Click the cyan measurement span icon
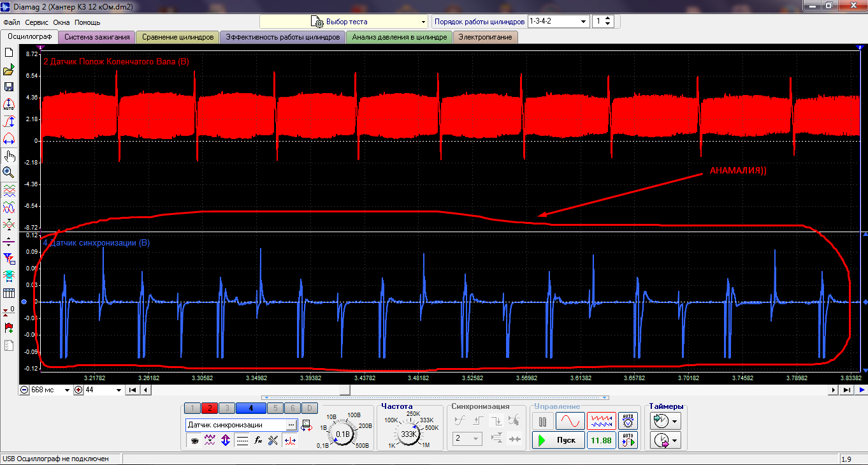This screenshot has width=868, height=465. pos(9,276)
